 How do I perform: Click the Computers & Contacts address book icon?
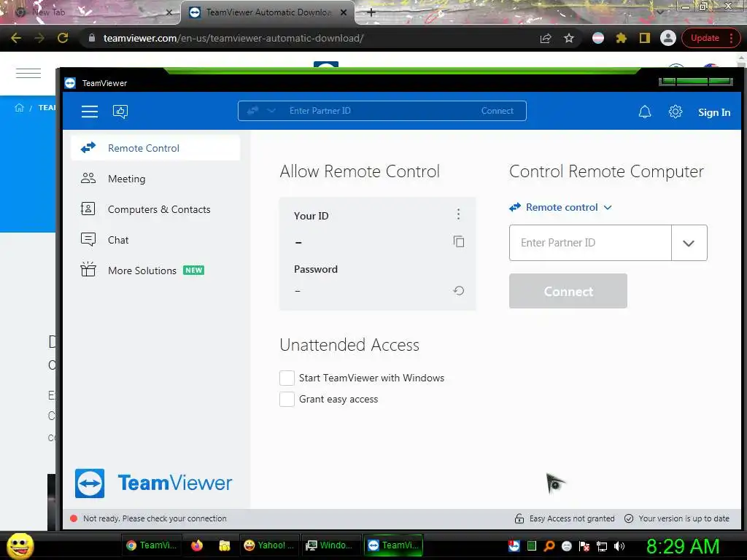(x=88, y=209)
